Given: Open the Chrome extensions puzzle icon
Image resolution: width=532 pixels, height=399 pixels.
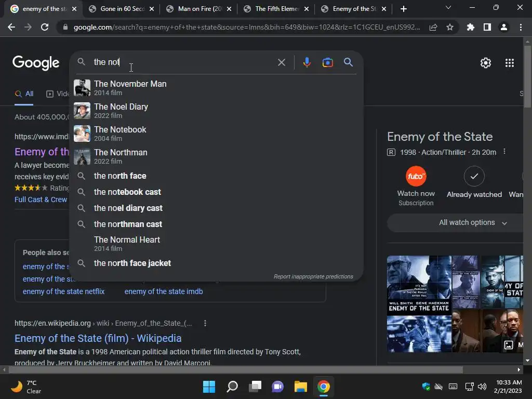Looking at the screenshot, I should click(x=471, y=27).
